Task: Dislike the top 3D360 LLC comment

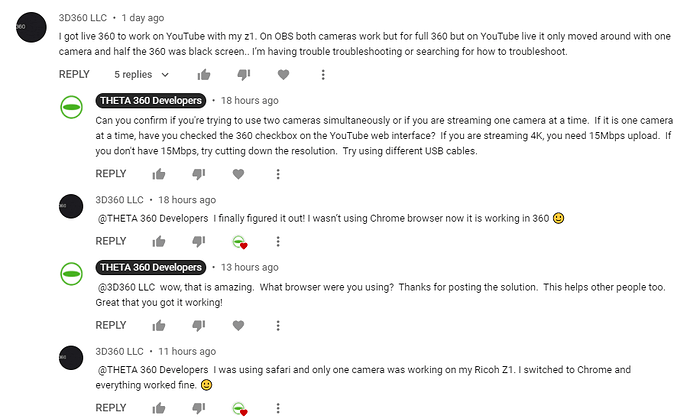Action: [244, 75]
